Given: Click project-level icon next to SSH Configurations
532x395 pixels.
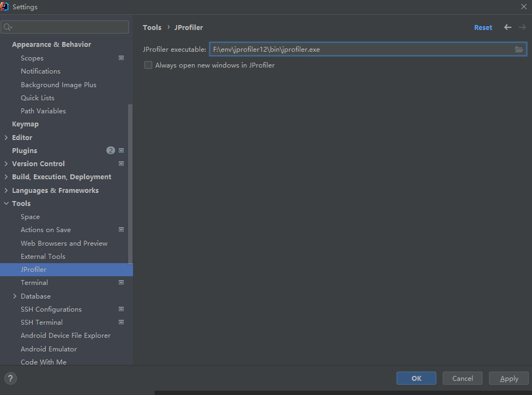Looking at the screenshot, I should [x=121, y=309].
